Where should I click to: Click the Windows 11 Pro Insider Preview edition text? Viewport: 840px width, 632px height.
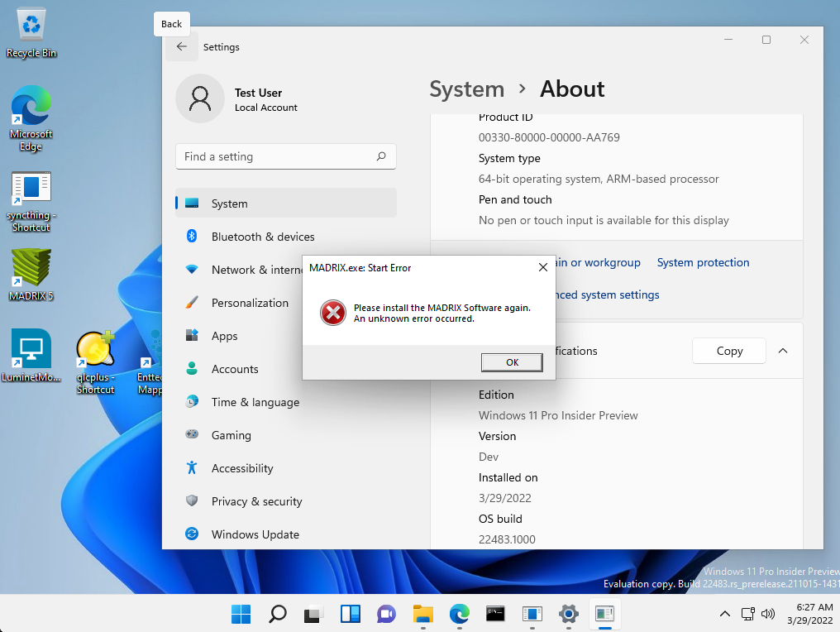click(558, 415)
